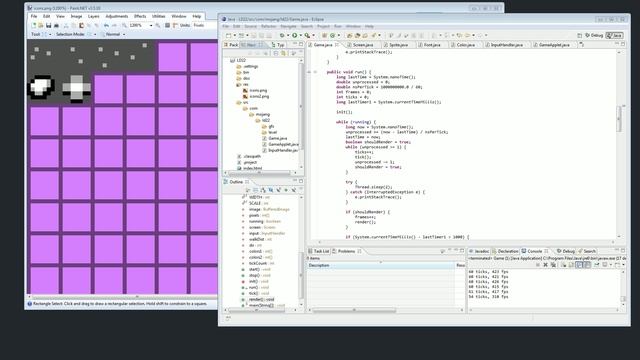Click the New image icon in Paint.NET toolbar

(34, 25)
